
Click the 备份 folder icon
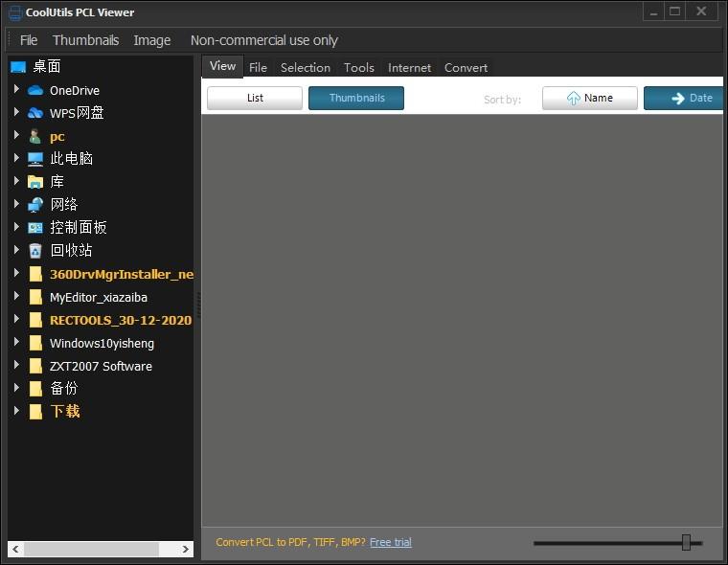point(35,389)
